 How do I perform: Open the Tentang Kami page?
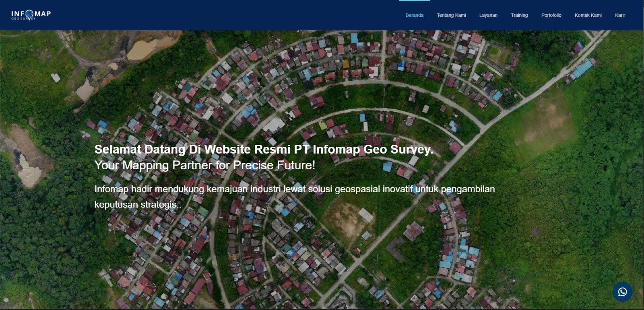451,15
